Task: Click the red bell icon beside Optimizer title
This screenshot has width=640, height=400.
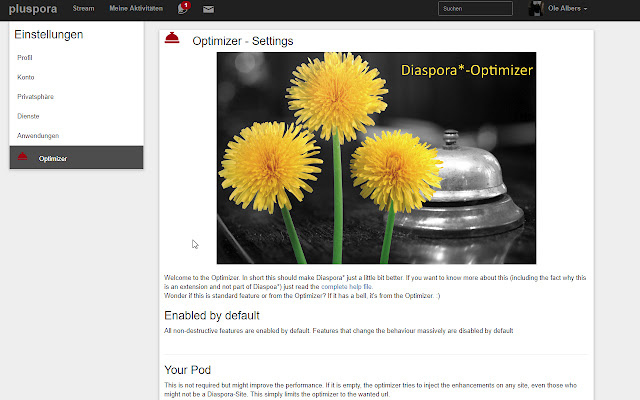Action: (x=172, y=38)
